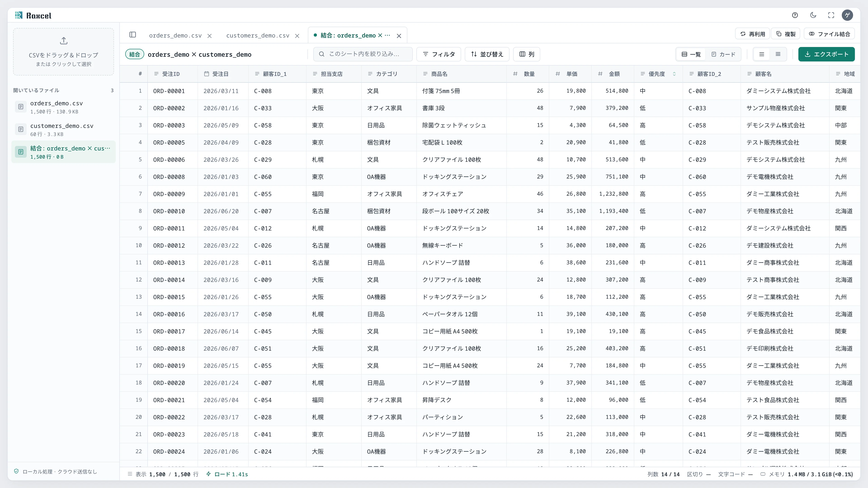Open the フィルタ menu
The width and height of the screenshot is (868, 488).
click(x=439, y=54)
